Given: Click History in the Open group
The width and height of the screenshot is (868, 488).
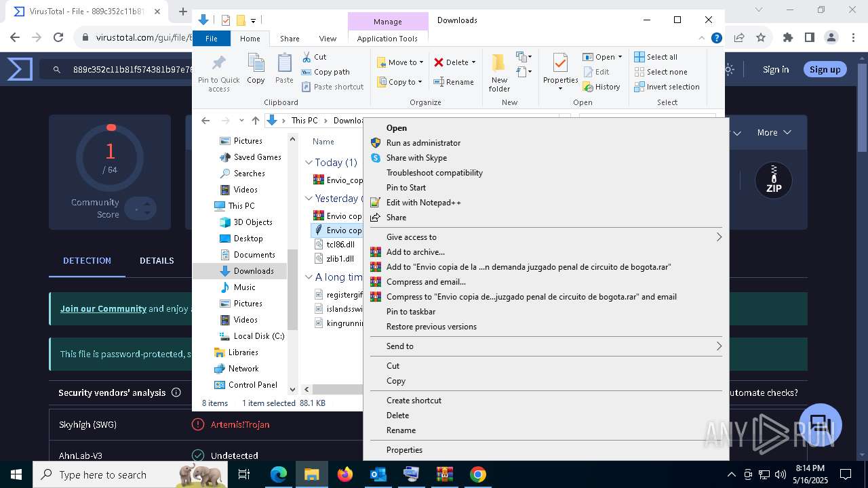Looking at the screenshot, I should (x=601, y=87).
